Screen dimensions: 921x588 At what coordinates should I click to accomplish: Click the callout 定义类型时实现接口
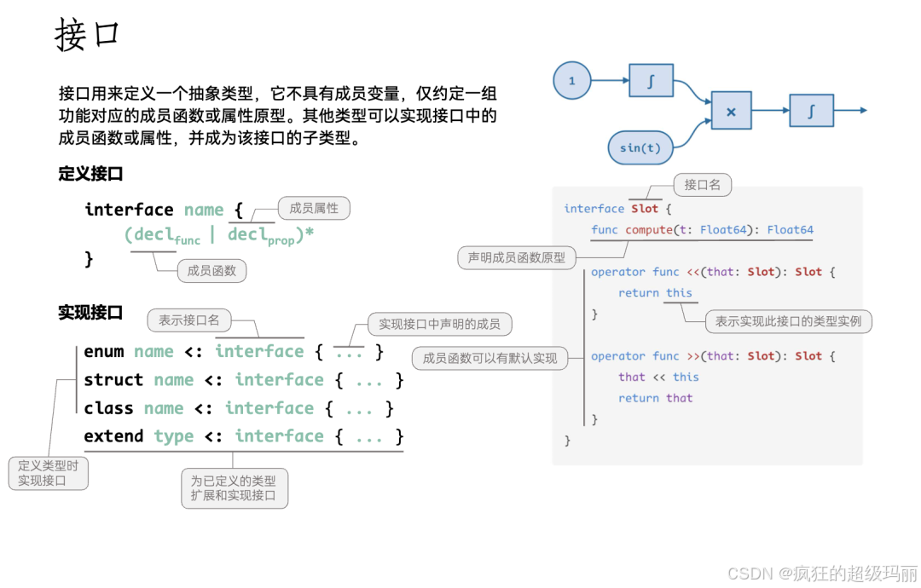coord(48,473)
